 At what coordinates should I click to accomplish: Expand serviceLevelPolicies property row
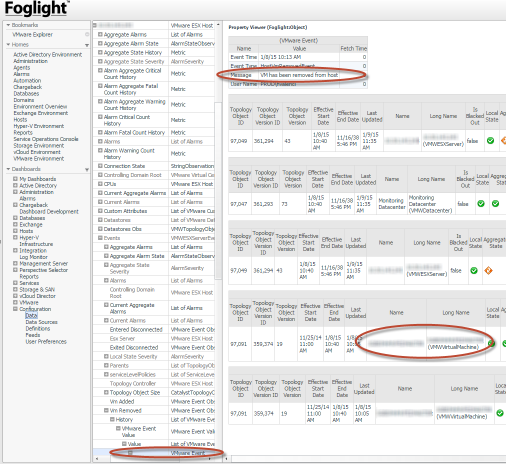click(x=106, y=374)
